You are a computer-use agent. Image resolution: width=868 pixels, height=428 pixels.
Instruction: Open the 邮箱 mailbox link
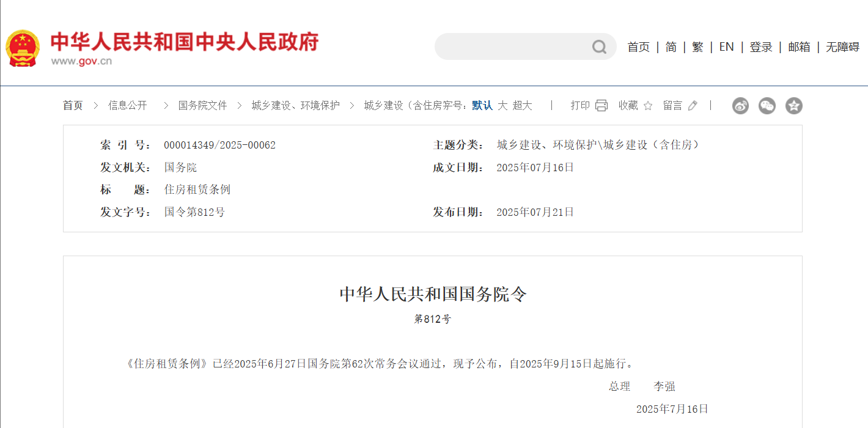[799, 46]
